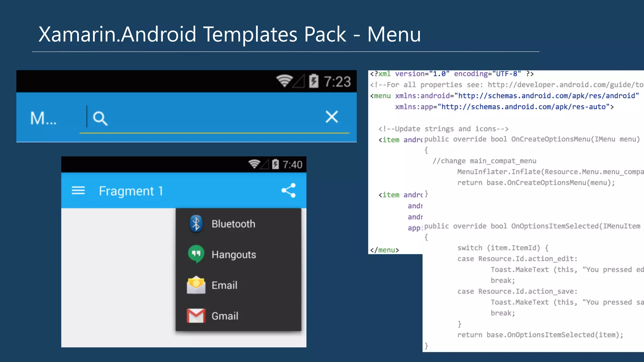Click 'return base.OnOptionsItemSelected(item);' line
644x362 pixels.
point(540,335)
